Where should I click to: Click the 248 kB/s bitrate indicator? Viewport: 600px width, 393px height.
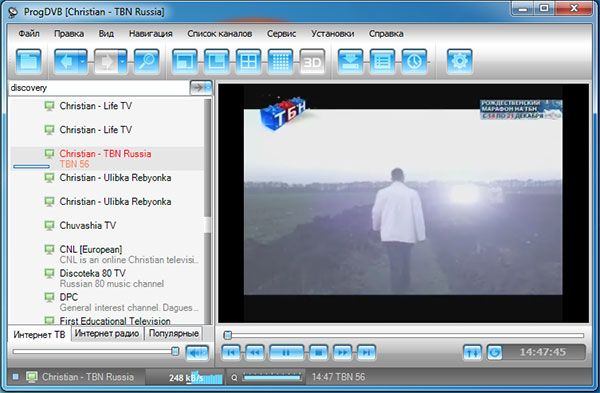(x=185, y=377)
